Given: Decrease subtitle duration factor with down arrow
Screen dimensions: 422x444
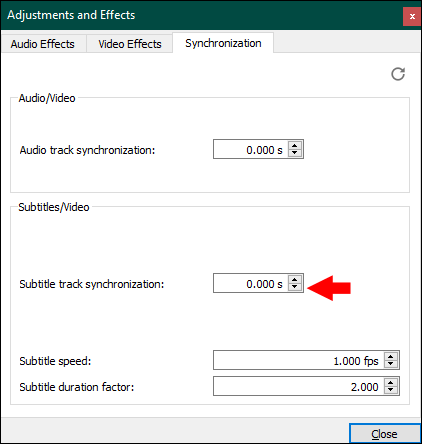Looking at the screenshot, I should [x=391, y=390].
